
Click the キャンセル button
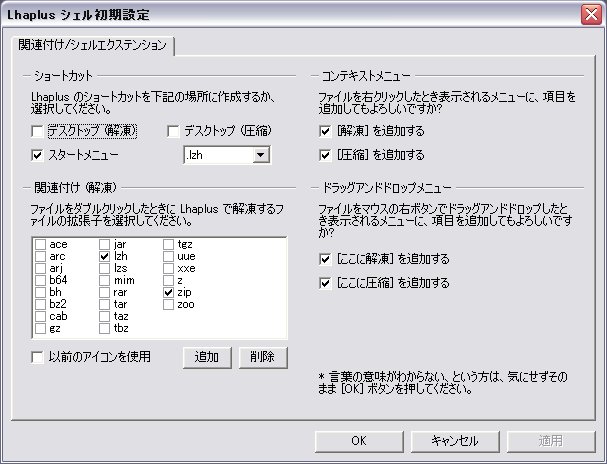point(455,441)
